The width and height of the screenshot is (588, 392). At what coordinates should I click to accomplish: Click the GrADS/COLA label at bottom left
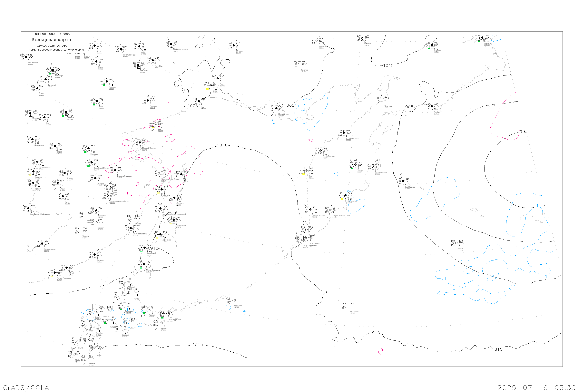26,387
